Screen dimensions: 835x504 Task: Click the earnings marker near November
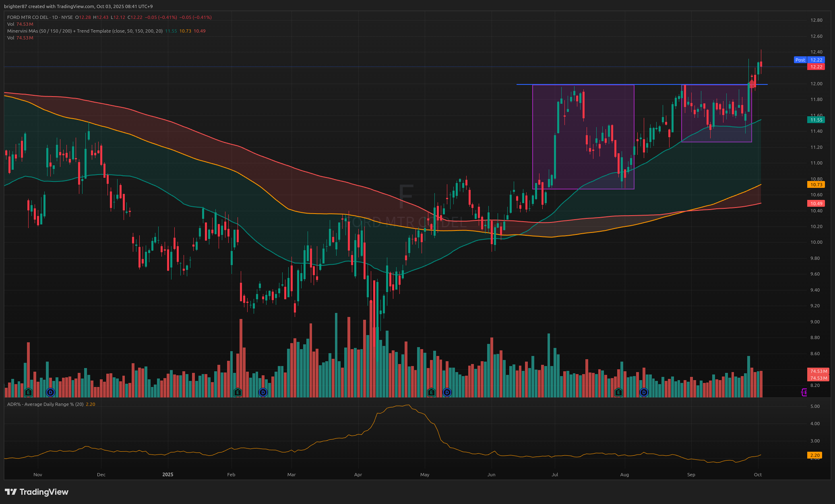pyautogui.click(x=28, y=392)
